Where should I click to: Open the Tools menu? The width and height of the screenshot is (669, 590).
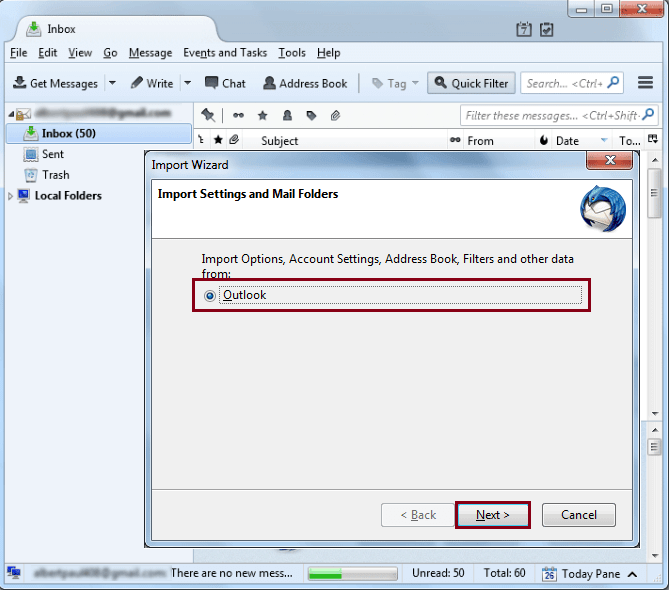click(x=292, y=53)
